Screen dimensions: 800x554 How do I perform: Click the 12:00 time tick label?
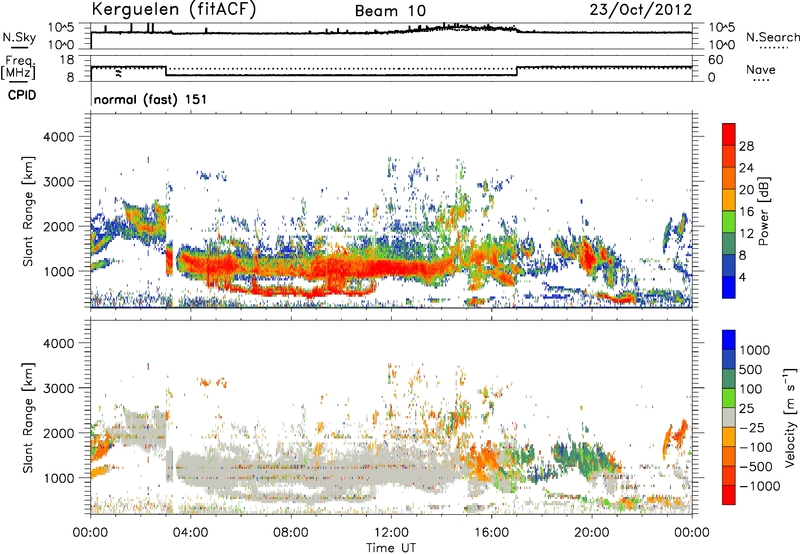pyautogui.click(x=391, y=533)
